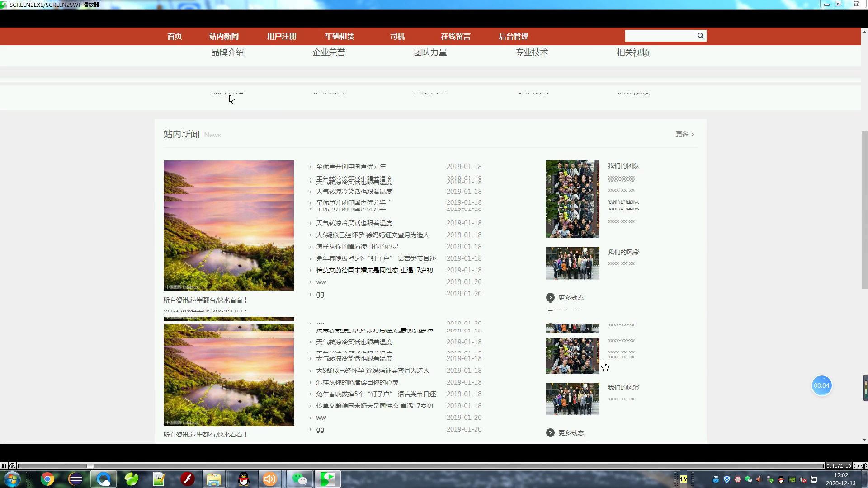868x488 pixels.
Task: Click the playback progress slider handle
Action: tap(90, 466)
